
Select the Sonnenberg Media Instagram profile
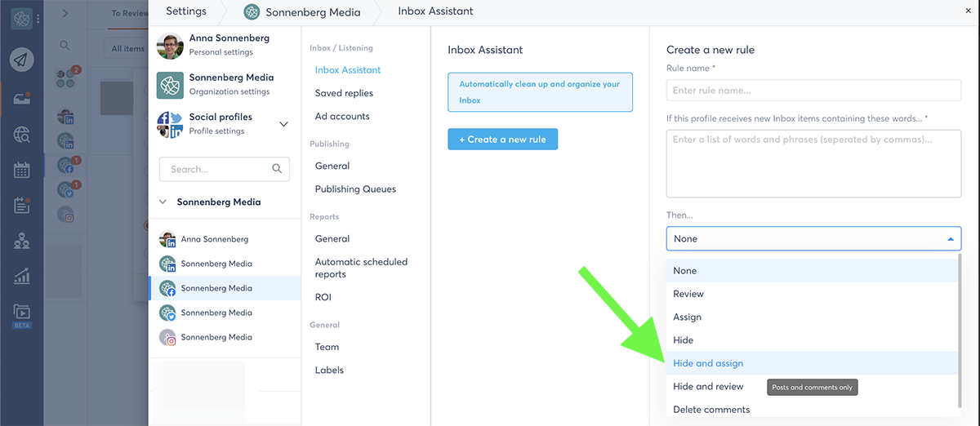pos(216,337)
